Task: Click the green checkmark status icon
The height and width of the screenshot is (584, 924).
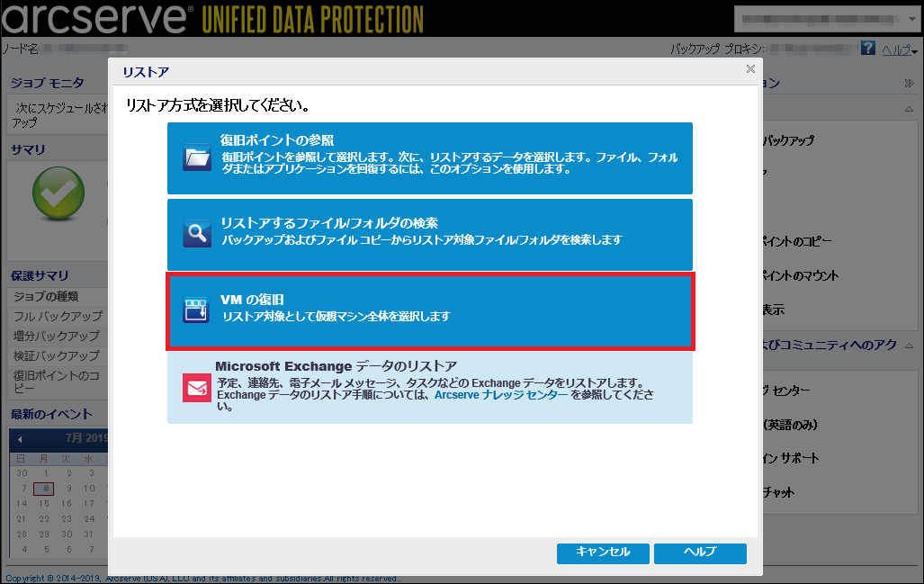Action: pos(58,193)
